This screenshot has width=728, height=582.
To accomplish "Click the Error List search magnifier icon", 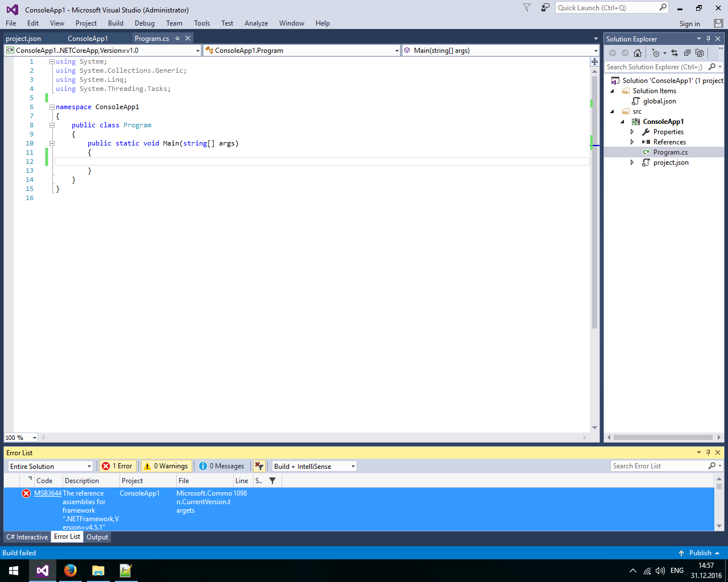I will click(x=712, y=466).
